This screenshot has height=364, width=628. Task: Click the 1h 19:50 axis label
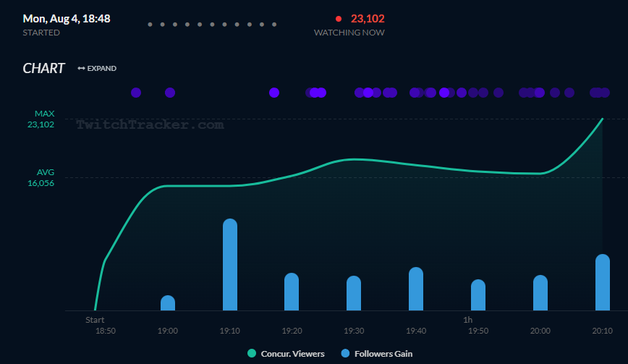(x=478, y=325)
